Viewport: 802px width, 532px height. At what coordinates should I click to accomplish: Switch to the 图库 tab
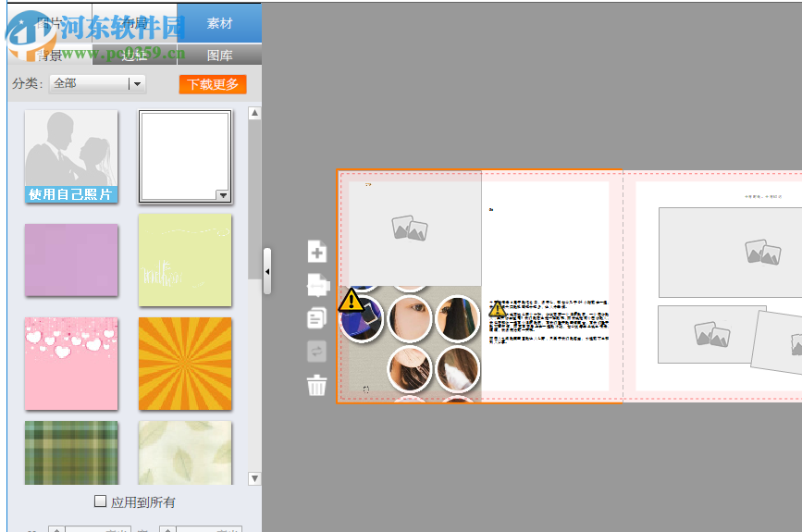[x=219, y=55]
